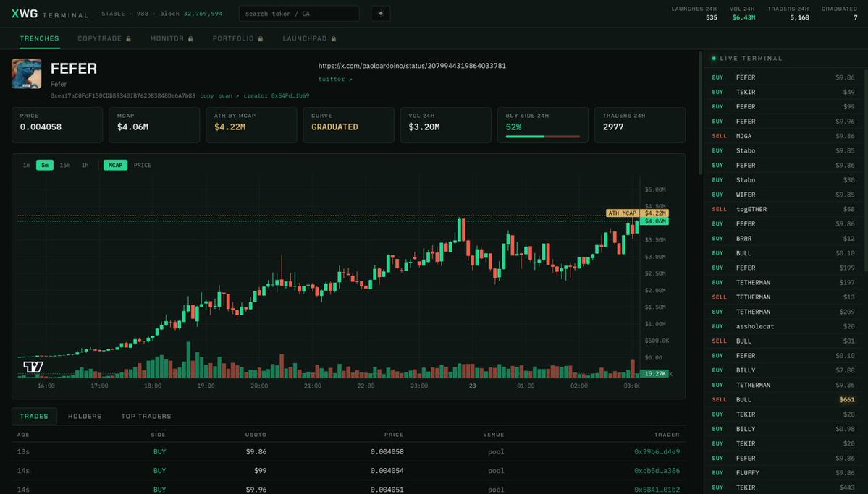Open the twitter link
Screen dimensions: 868x494
click(x=335, y=79)
